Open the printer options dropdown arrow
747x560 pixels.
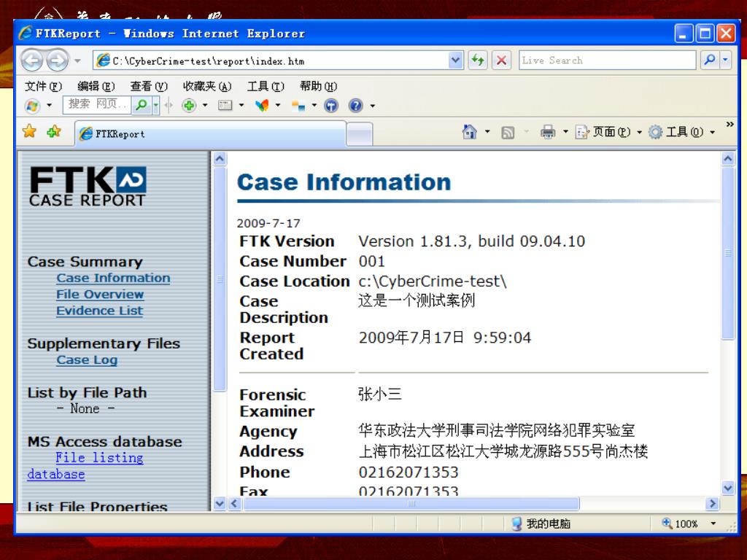click(565, 132)
